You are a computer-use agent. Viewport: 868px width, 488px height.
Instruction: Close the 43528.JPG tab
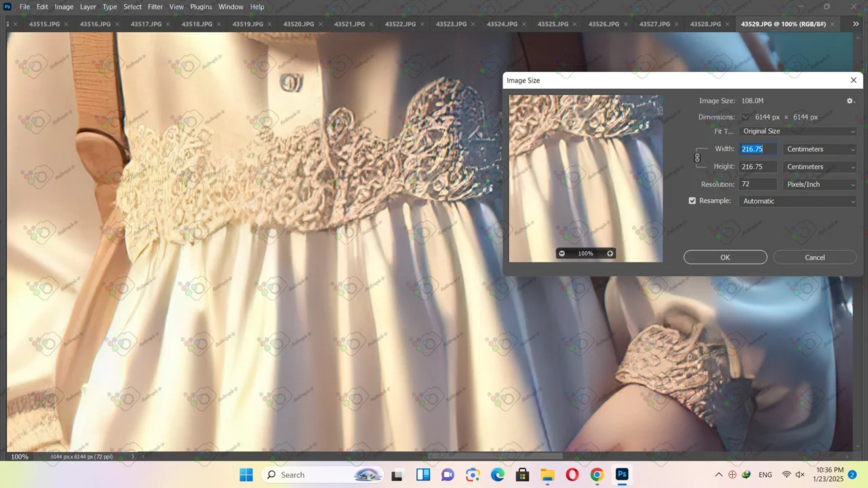(728, 24)
